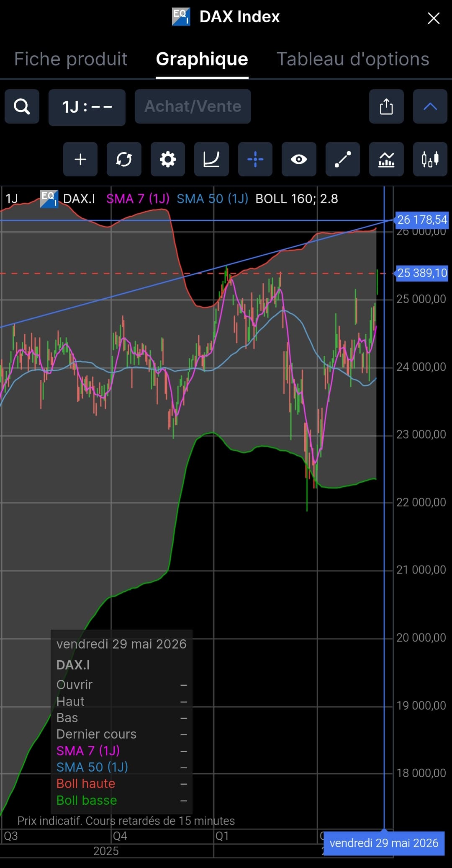Image resolution: width=452 pixels, height=868 pixels.
Task: Switch to the Graphique tab
Action: (202, 59)
